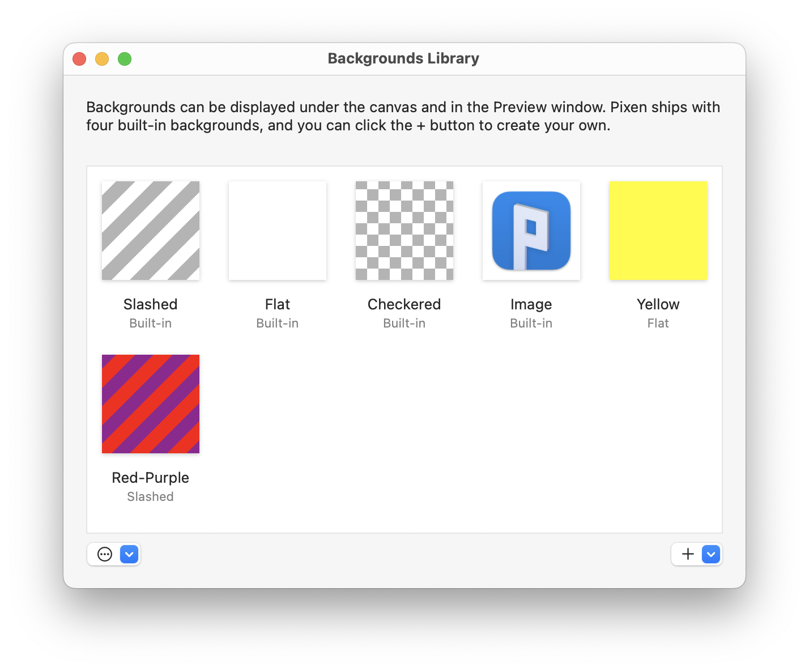Select the Image background with Pixen logo
809x672 pixels.
click(x=531, y=230)
